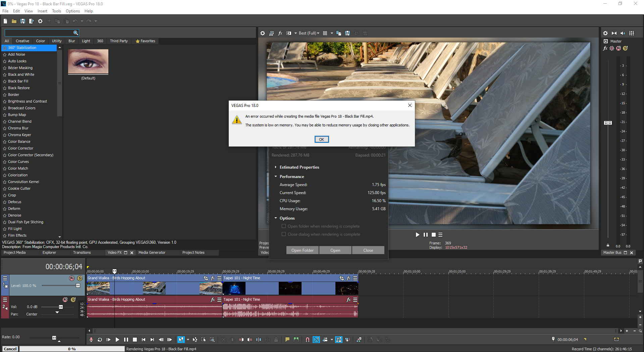The image size is (644, 352).
Task: Switch to the Transitions tab
Action: (82, 252)
